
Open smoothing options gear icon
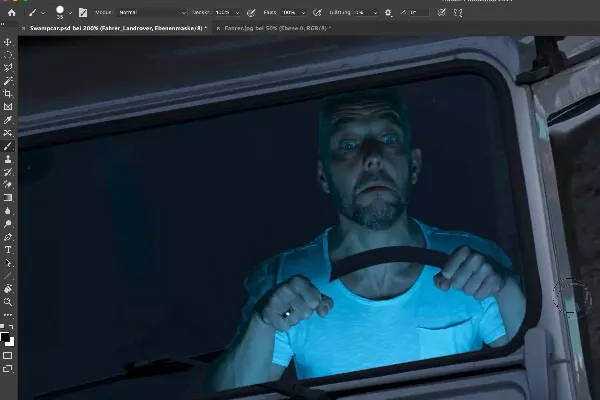click(x=388, y=13)
